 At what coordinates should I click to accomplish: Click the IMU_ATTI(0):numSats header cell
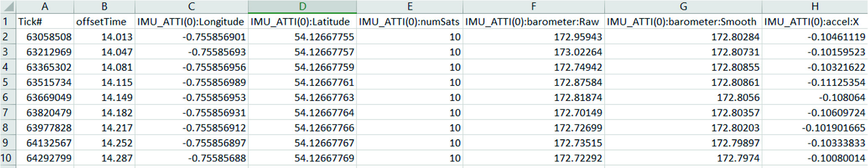pyautogui.click(x=410, y=22)
